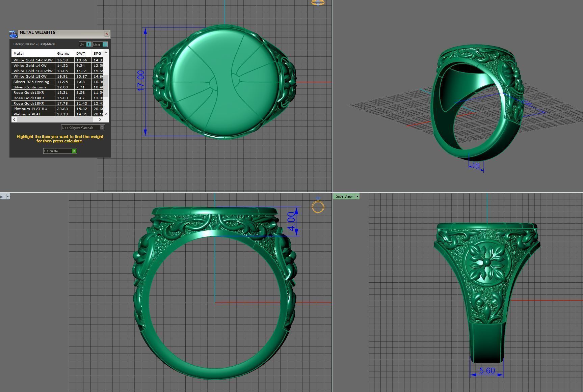Viewport: 583px width, 392px height.
Task: Select the White Gold:14K PdW row
Action: (57, 60)
